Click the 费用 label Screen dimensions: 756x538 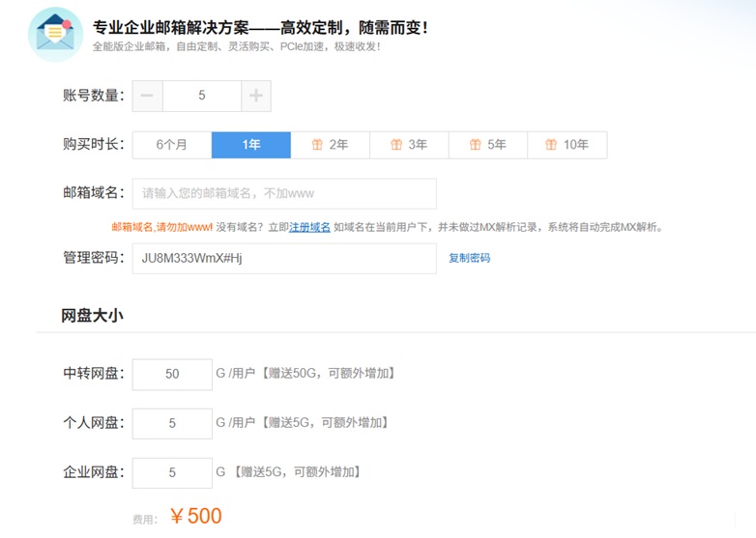[x=145, y=520]
